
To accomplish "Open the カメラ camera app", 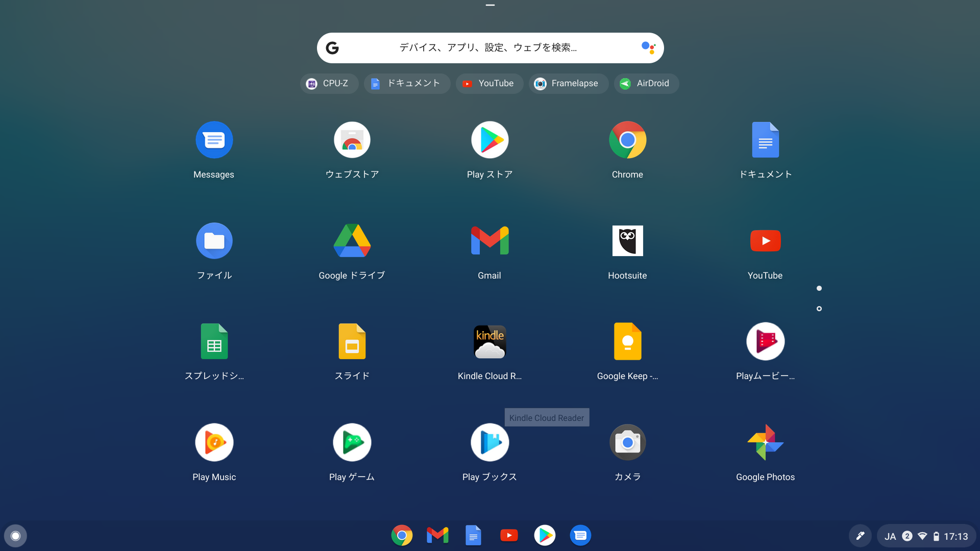I will coord(627,442).
